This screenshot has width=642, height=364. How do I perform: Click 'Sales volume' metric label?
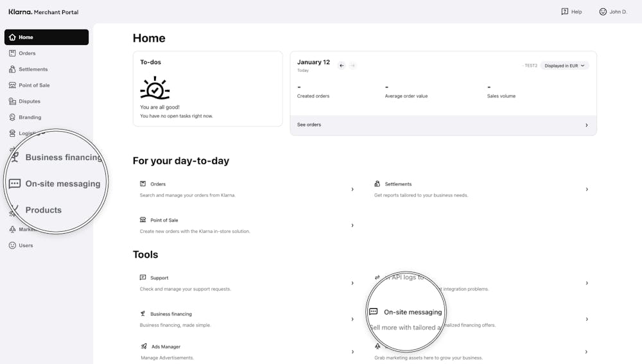501,96
